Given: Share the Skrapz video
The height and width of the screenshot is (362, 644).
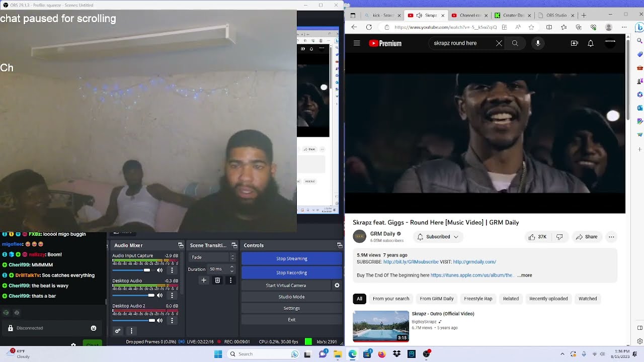Looking at the screenshot, I should pos(587,237).
